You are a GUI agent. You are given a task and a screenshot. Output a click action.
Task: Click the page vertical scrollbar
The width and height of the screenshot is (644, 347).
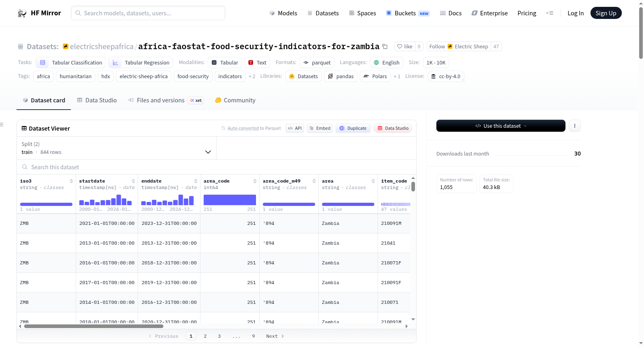(x=641, y=33)
